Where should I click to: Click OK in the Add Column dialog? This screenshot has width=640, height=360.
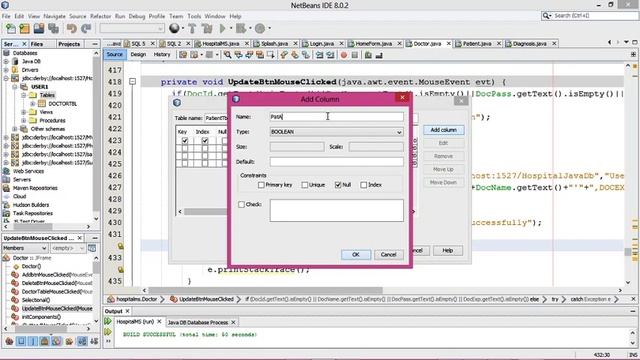coord(356,255)
